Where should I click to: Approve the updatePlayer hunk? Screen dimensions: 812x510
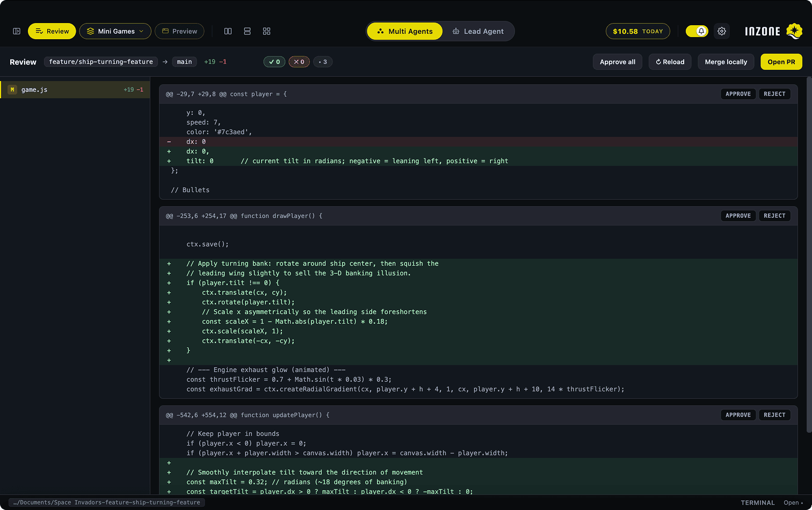tap(738, 415)
